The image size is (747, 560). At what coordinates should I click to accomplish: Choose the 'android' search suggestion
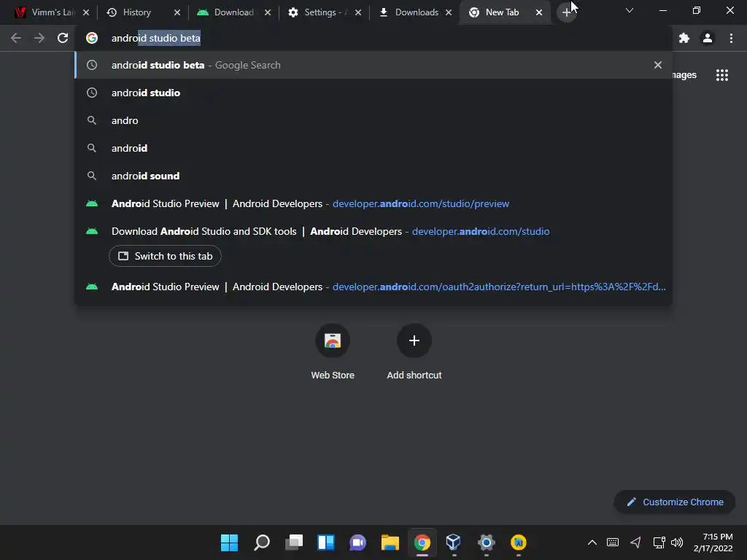point(373,148)
